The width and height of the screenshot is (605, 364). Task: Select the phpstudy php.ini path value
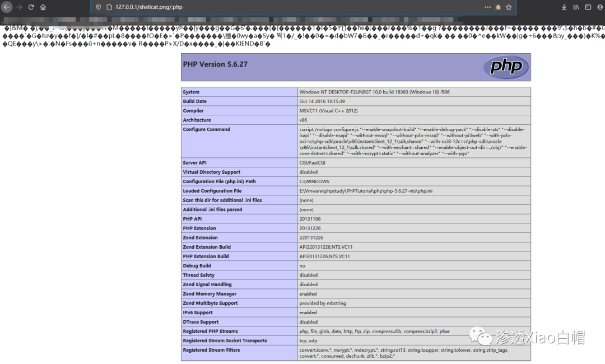point(366,191)
